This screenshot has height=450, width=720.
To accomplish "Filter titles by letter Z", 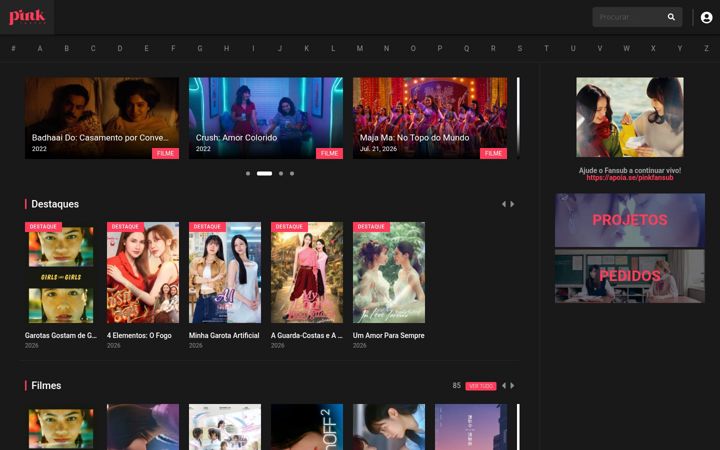I will click(x=706, y=48).
